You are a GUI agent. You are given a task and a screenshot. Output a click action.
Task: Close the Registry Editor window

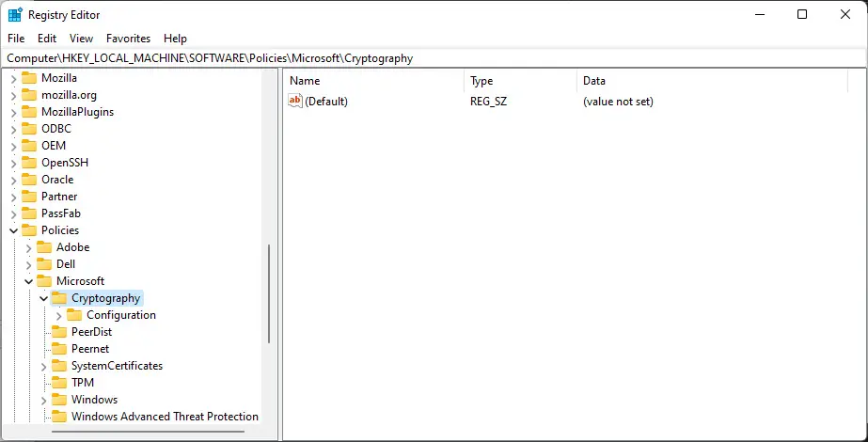coord(844,15)
